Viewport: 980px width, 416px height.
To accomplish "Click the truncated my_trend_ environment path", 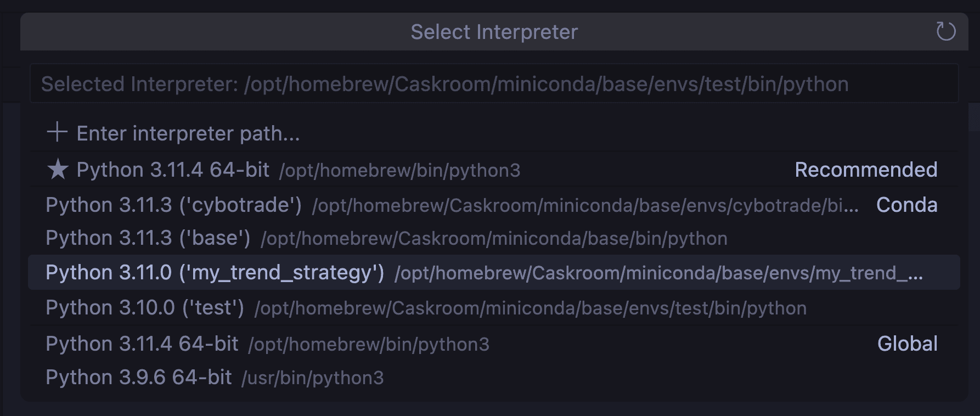I will pos(658,273).
